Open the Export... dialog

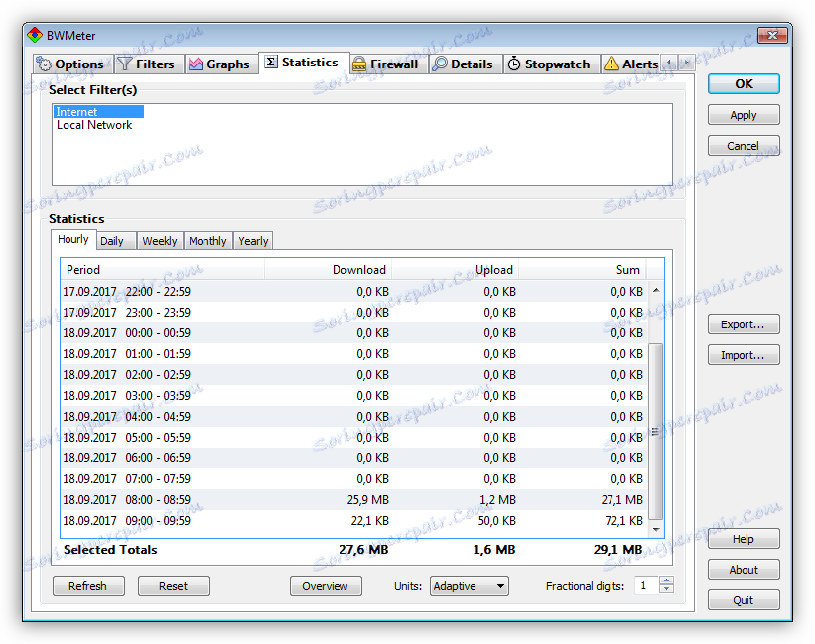tap(744, 324)
